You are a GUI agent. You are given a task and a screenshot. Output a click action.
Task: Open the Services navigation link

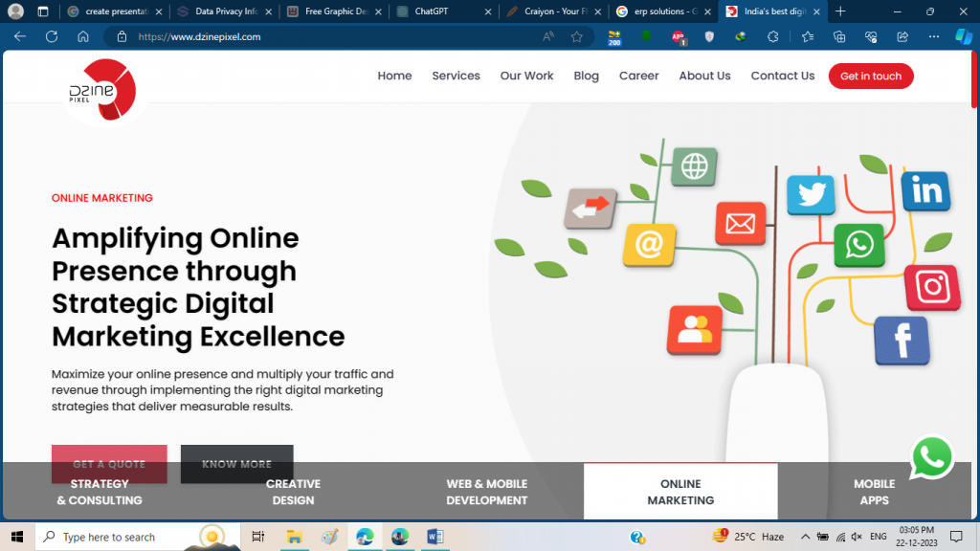coord(457,76)
